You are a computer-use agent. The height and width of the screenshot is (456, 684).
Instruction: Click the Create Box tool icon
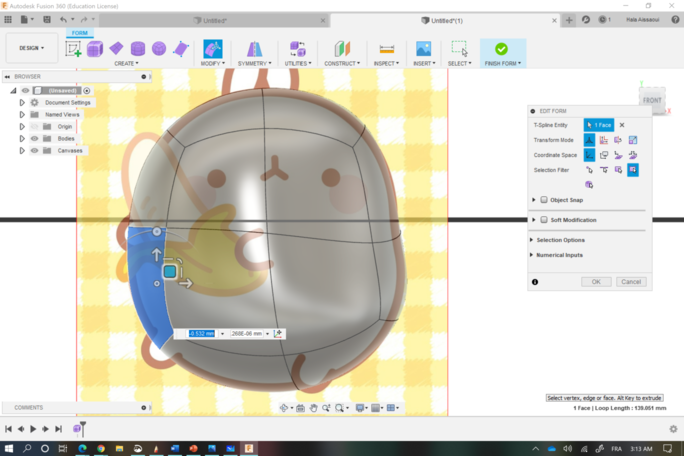pyautogui.click(x=95, y=48)
